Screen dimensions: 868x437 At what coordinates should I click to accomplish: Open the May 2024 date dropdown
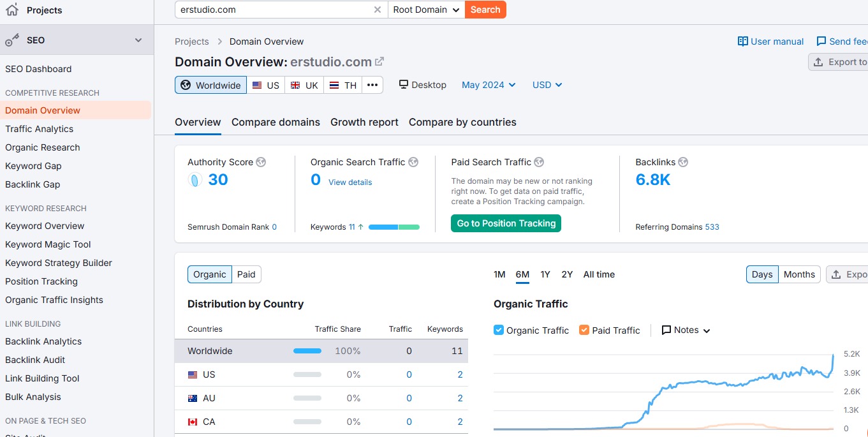tap(489, 85)
